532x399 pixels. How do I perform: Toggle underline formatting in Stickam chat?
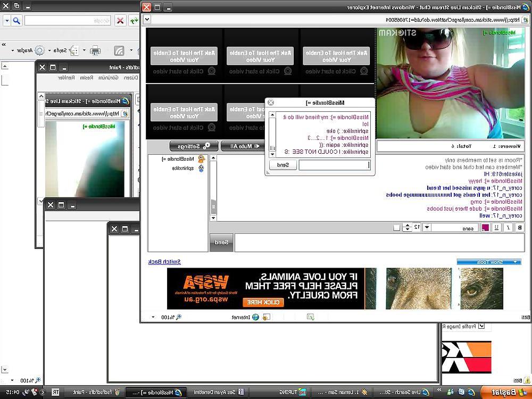coord(497,227)
